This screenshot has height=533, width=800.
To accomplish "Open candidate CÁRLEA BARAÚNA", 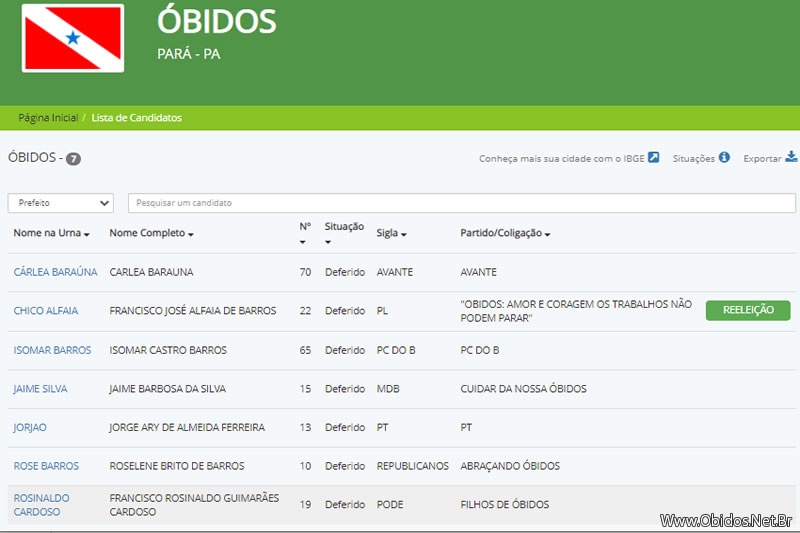I will tap(55, 272).
